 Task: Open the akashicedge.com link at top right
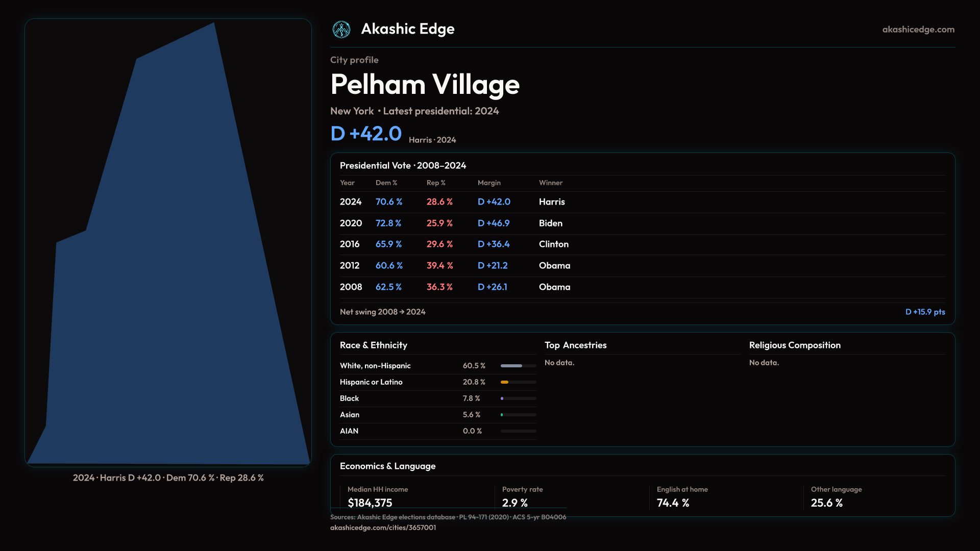click(918, 30)
